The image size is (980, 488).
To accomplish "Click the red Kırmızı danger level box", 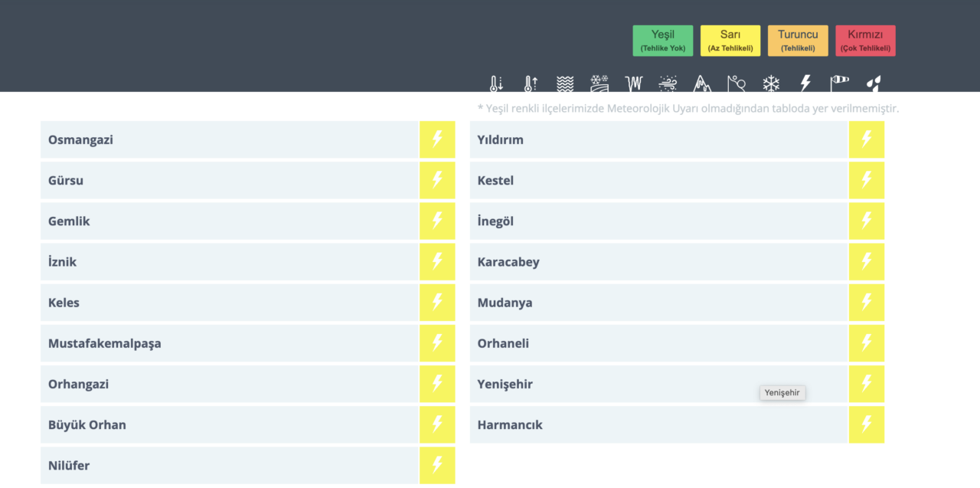I will (865, 41).
